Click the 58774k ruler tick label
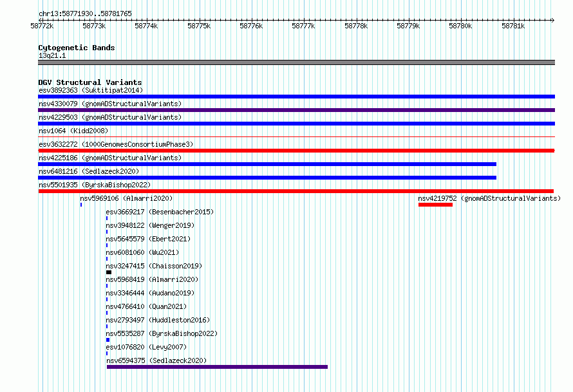Image resolution: width=573 pixels, height=392 pixels. point(147,26)
